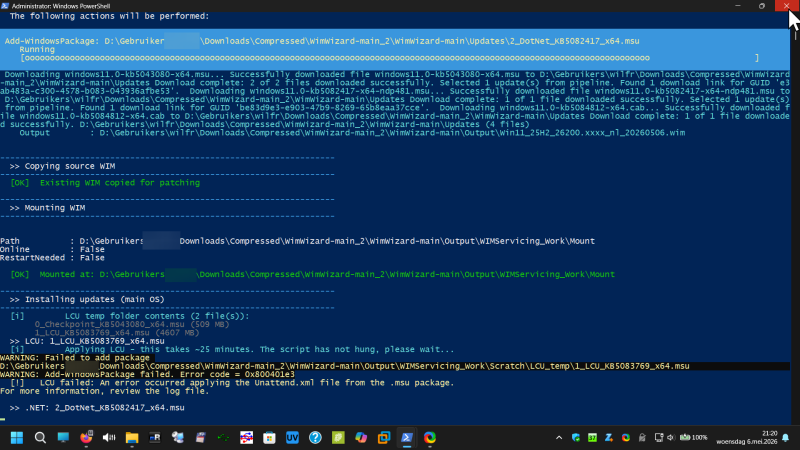Click the Add-WindowsPackage progress bar
The height and width of the screenshot is (450, 800).
click(390, 58)
